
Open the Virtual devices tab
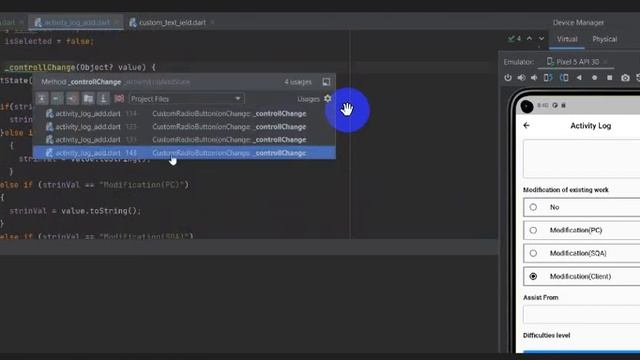(567, 39)
